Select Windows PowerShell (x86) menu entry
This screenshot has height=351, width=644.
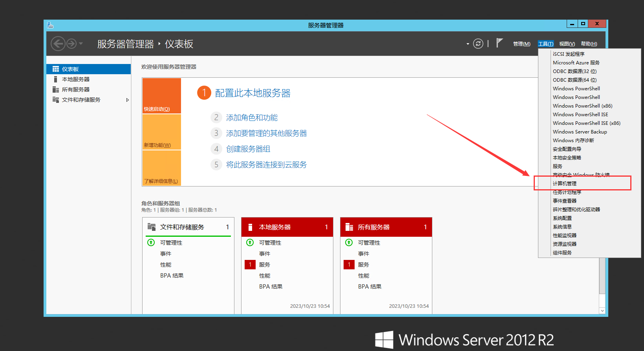point(582,106)
